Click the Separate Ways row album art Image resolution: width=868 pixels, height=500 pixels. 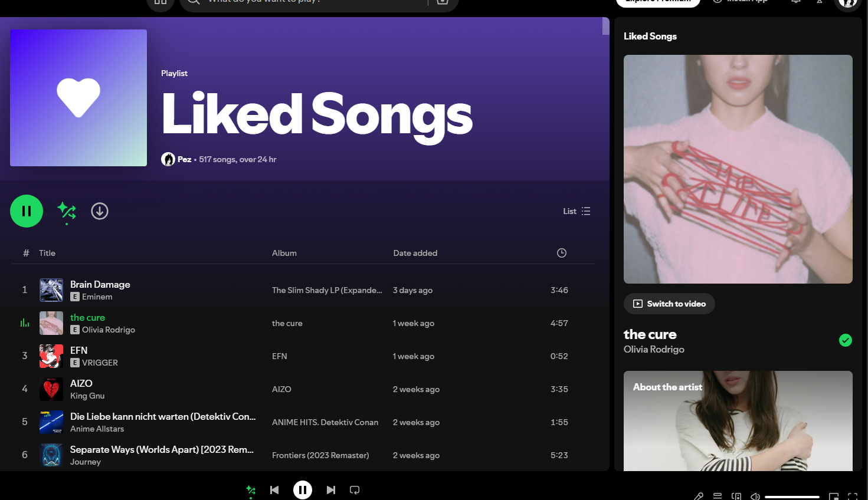pos(51,455)
